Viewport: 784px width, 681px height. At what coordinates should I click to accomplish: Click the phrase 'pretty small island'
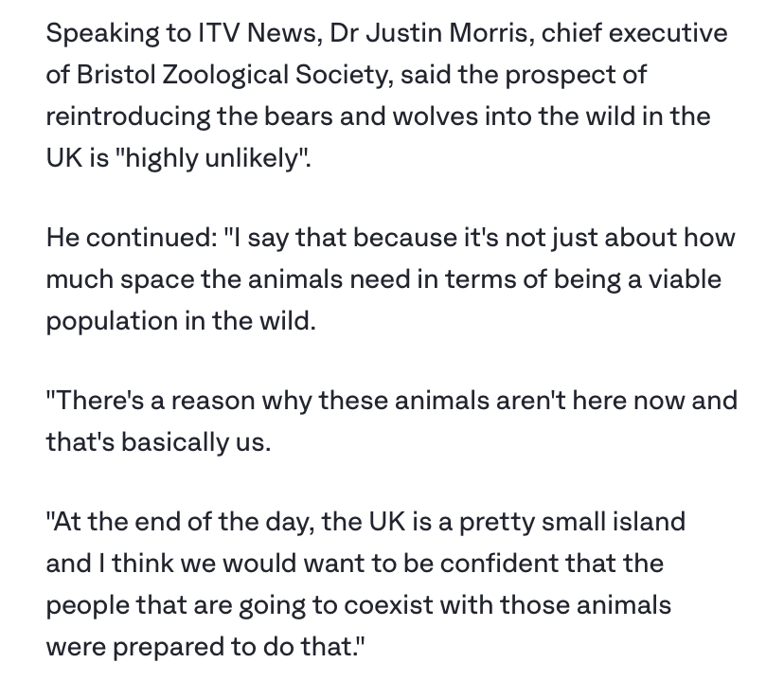pos(572,522)
